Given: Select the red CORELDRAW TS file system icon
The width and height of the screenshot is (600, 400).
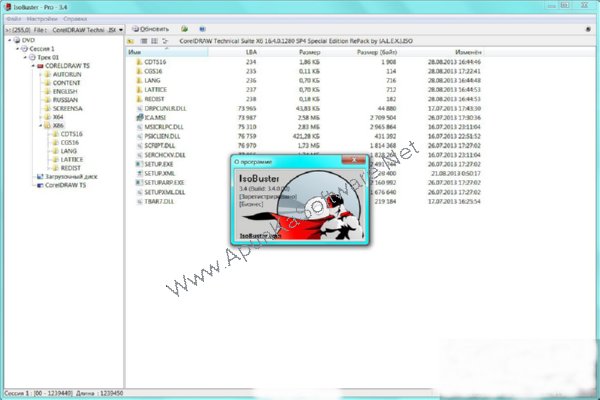Looking at the screenshot, I should pyautogui.click(x=40, y=66).
